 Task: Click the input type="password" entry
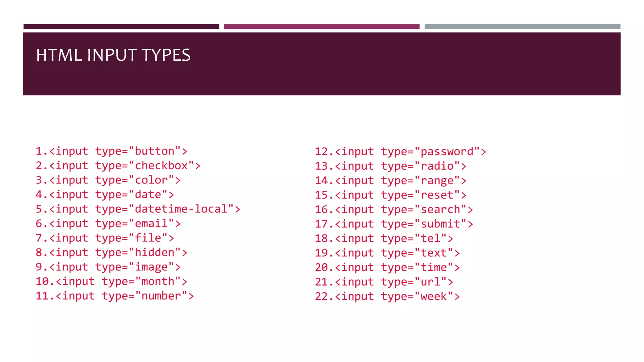(x=401, y=152)
